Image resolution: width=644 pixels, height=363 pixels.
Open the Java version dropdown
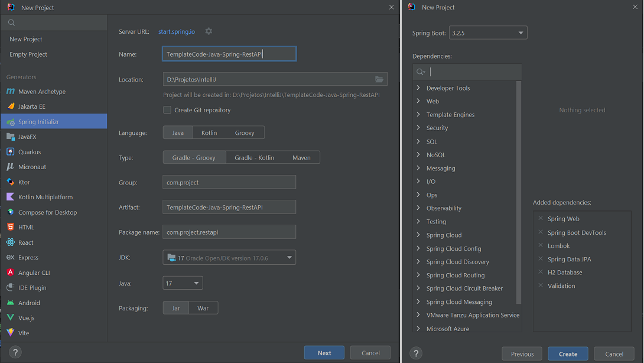[x=183, y=283]
